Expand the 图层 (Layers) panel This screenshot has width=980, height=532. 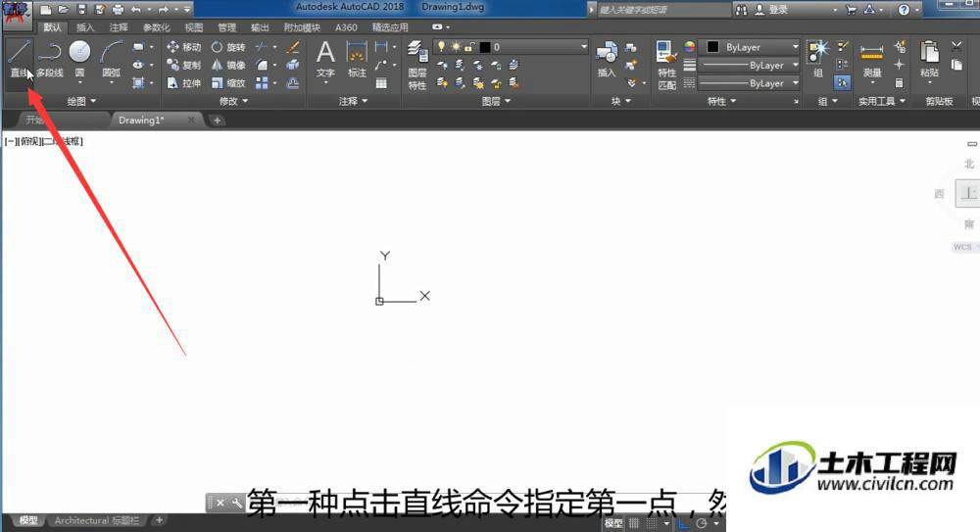[x=496, y=101]
